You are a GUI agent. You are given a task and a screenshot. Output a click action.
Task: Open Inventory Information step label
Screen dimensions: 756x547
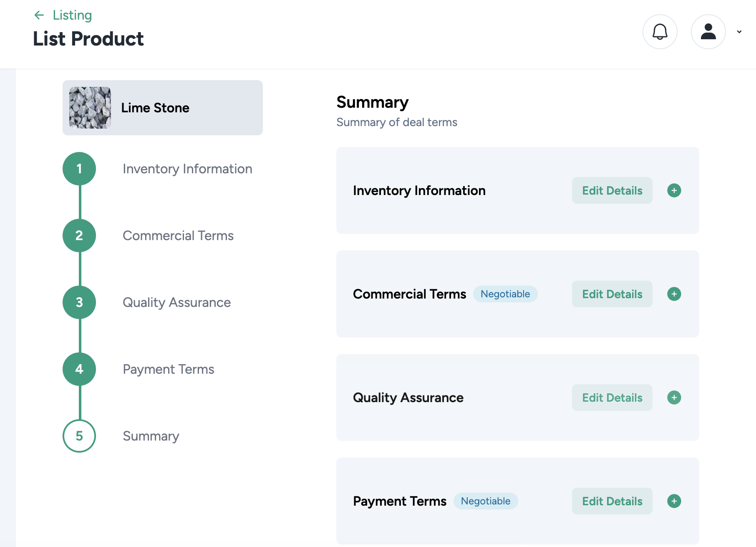coord(187,169)
